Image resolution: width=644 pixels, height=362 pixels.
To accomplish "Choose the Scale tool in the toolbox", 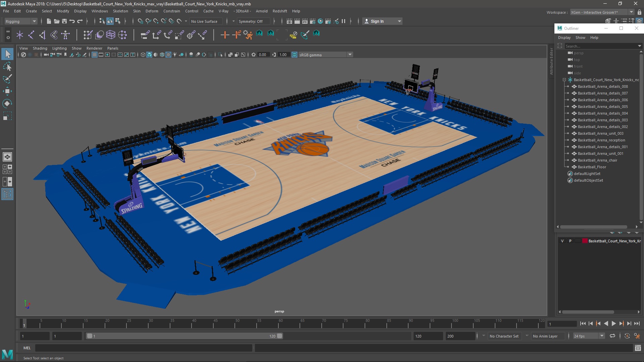I will pos(7,116).
